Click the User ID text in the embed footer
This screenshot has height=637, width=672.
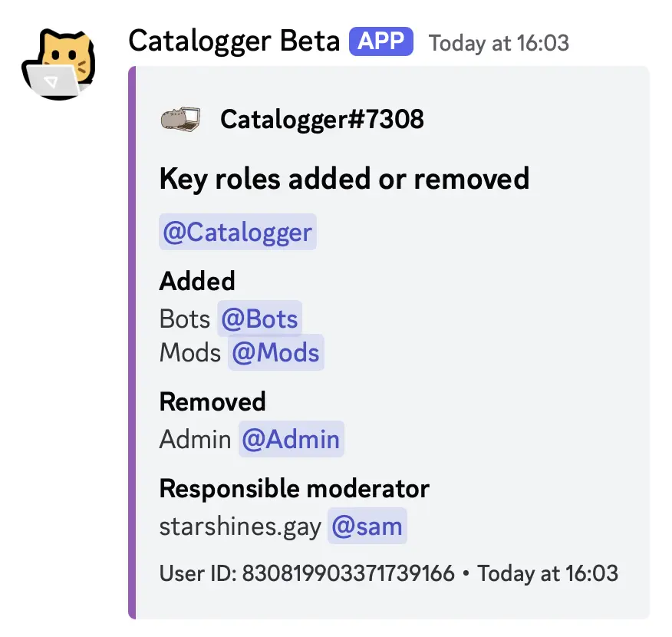click(307, 573)
